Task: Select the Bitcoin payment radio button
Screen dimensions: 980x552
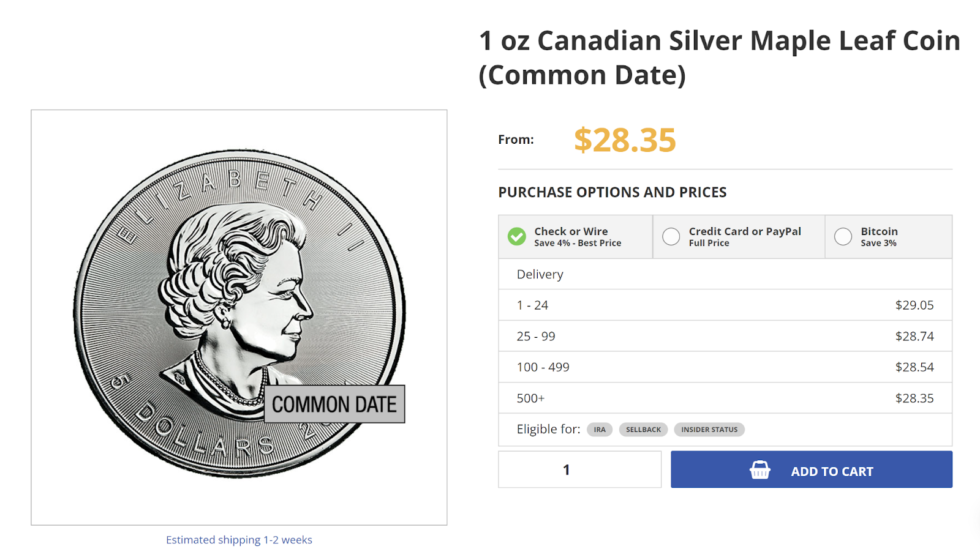Action: click(843, 236)
